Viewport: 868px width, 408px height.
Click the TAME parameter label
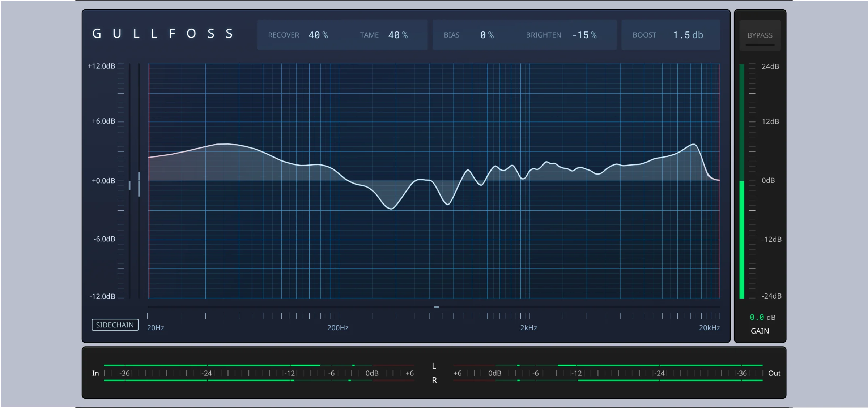click(369, 35)
